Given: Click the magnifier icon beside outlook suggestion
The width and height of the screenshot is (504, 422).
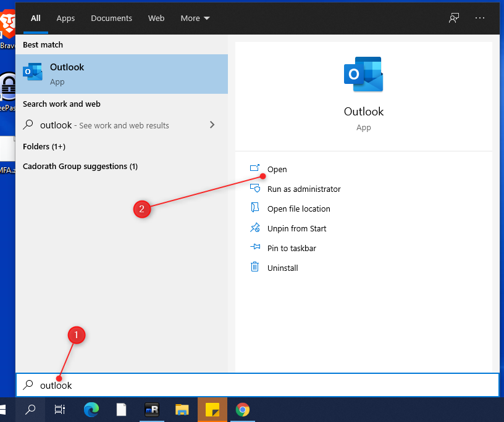Looking at the screenshot, I should pos(28,125).
